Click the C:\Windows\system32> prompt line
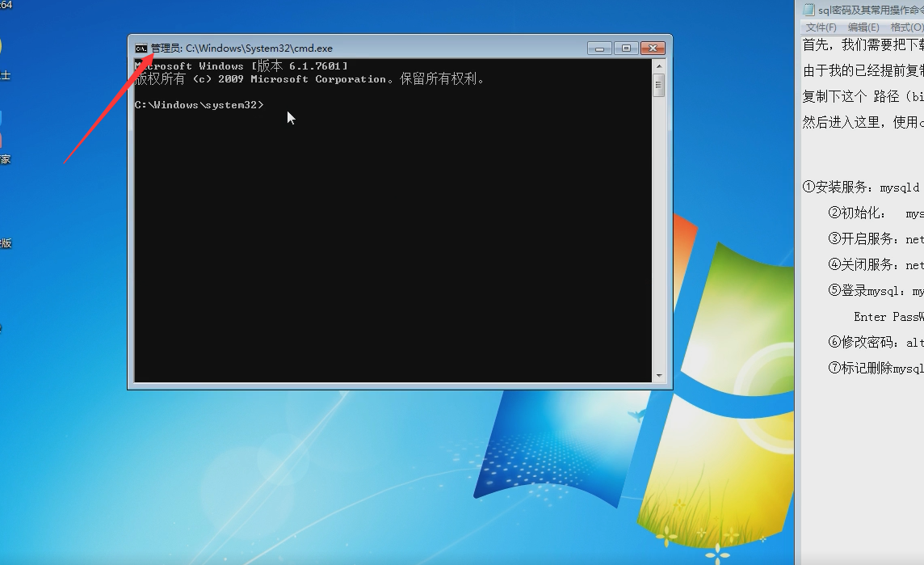Viewport: 924px width, 565px height. point(199,105)
